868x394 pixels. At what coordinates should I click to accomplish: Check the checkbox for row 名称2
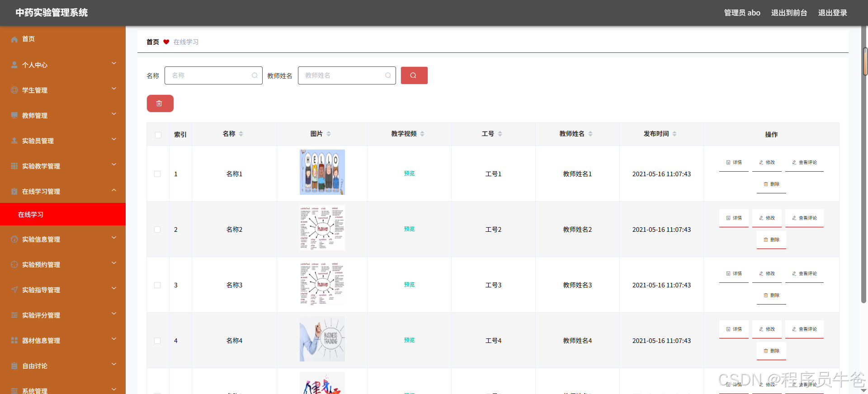coord(157,230)
